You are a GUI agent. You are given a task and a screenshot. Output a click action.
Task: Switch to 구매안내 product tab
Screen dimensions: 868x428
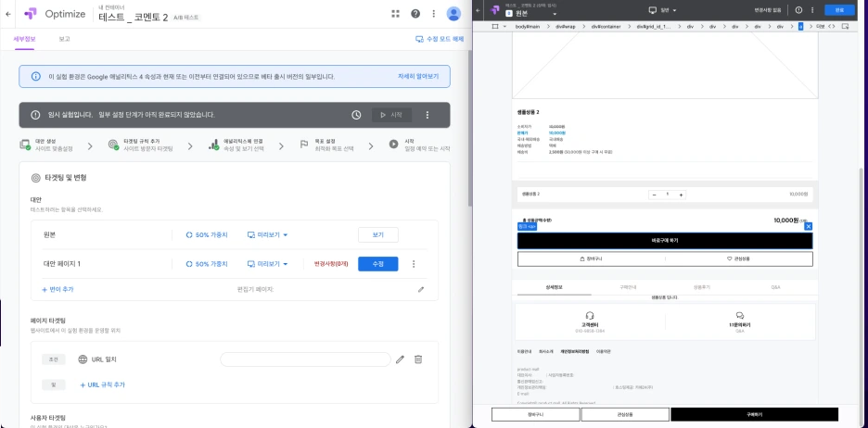coord(628,287)
